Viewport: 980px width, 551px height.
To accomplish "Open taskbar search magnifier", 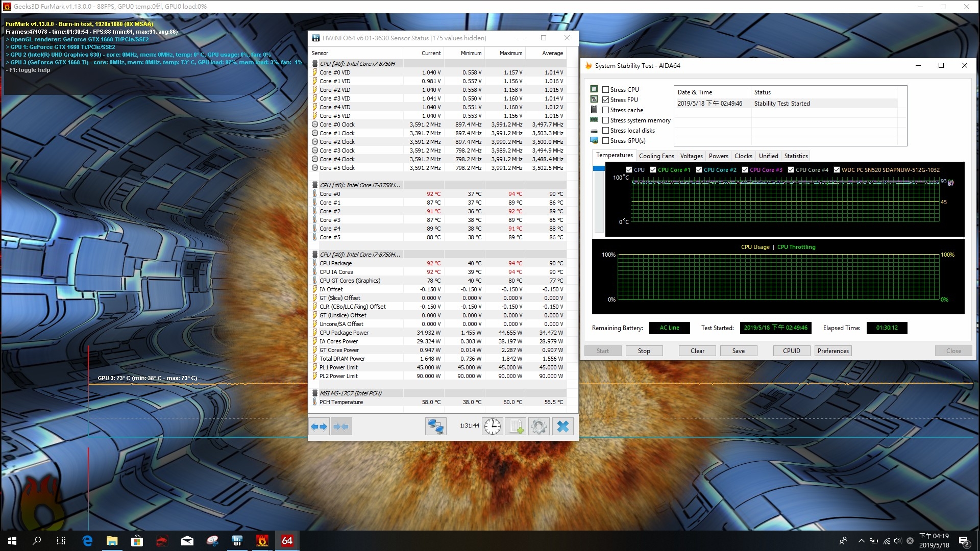I will click(x=37, y=541).
